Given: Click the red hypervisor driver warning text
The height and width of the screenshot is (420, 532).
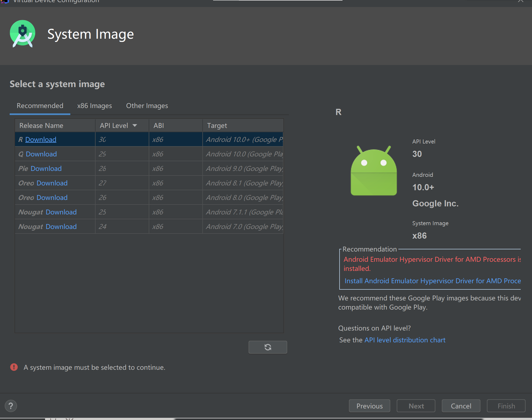Looking at the screenshot, I should coord(432,264).
